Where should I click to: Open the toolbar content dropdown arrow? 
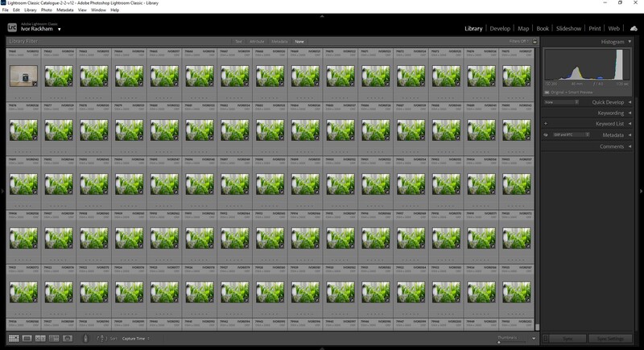534,339
